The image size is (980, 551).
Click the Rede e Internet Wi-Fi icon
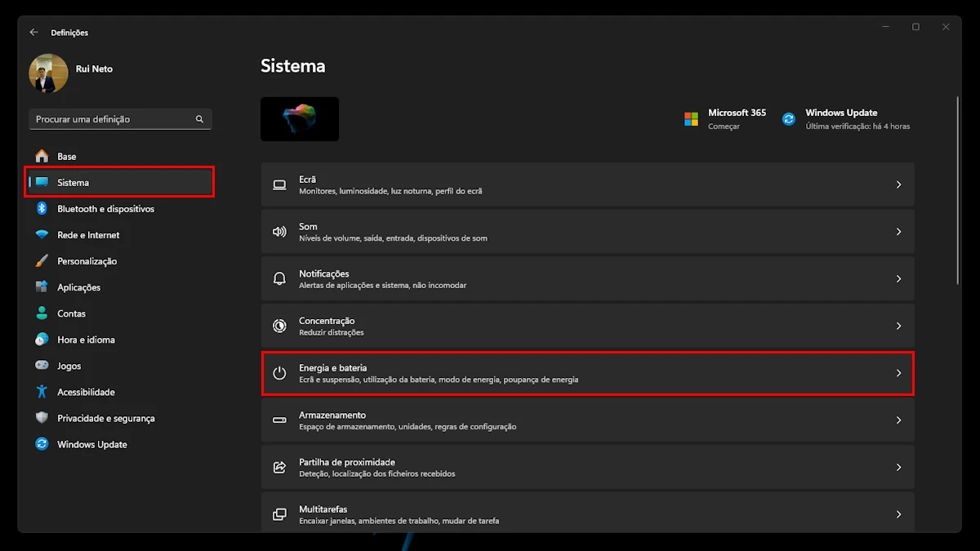(x=42, y=235)
